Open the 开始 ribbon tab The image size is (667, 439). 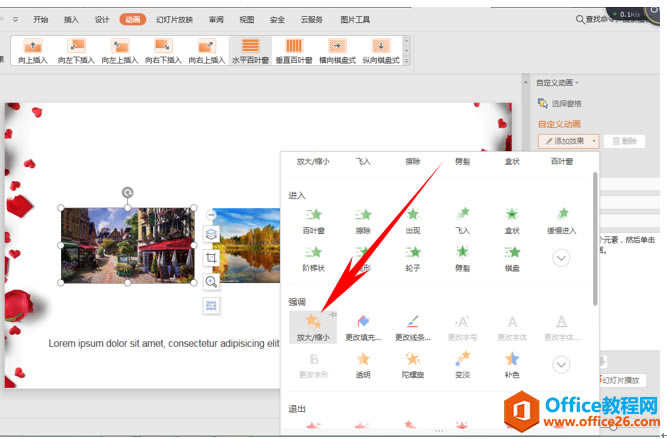click(x=40, y=20)
